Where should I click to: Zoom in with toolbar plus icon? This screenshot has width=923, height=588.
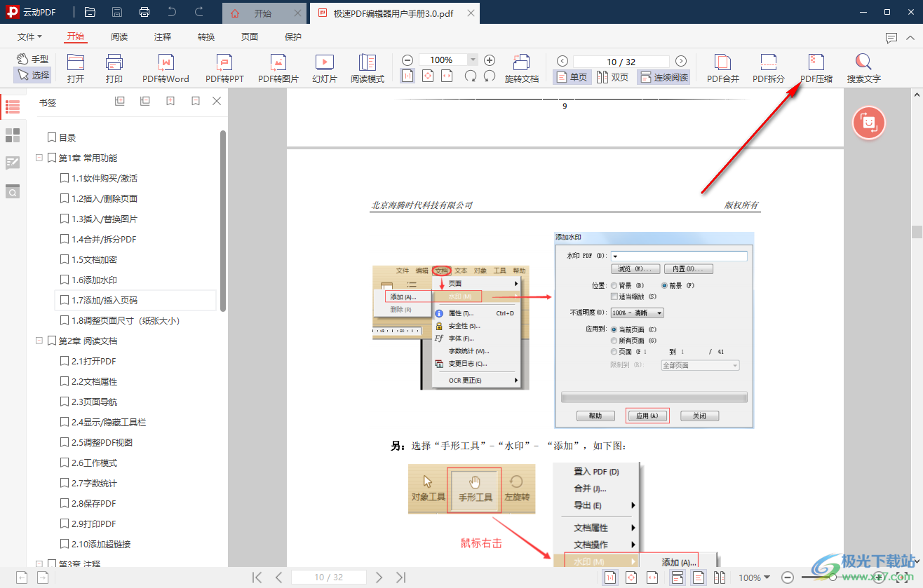(x=490, y=60)
